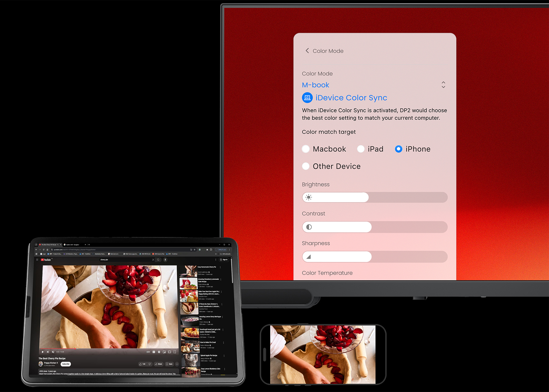Enter fullscreen mode in YouTube player
549x392 pixels.
(x=175, y=352)
